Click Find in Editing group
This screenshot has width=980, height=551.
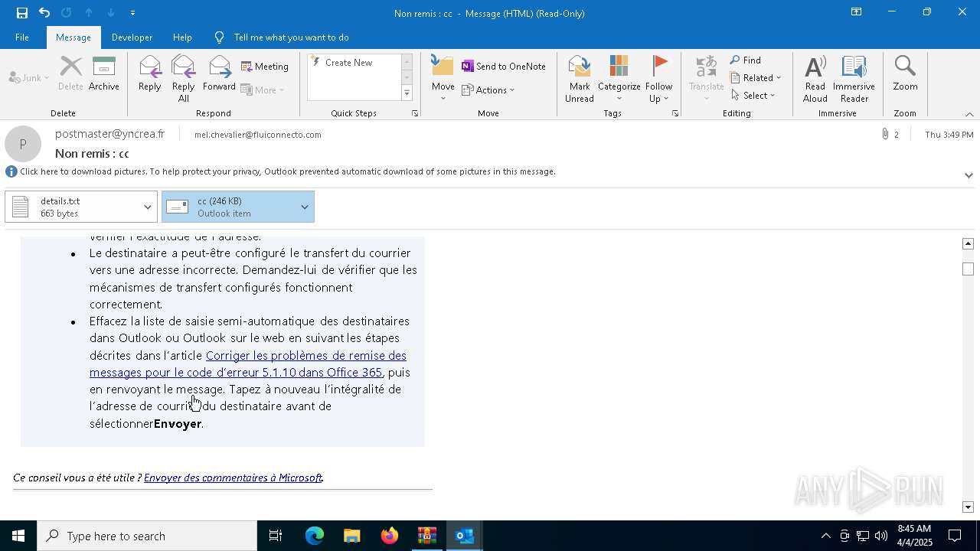(746, 60)
